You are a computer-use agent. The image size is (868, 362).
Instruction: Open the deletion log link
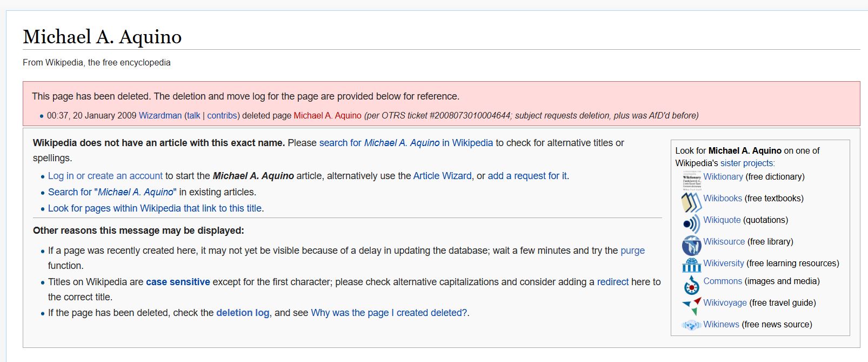coord(243,313)
